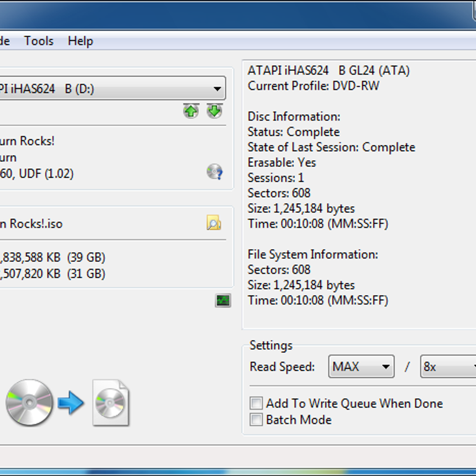Image resolution: width=476 pixels, height=476 pixels.
Task: Click the 'Read Speed:' label
Action: coord(282,367)
